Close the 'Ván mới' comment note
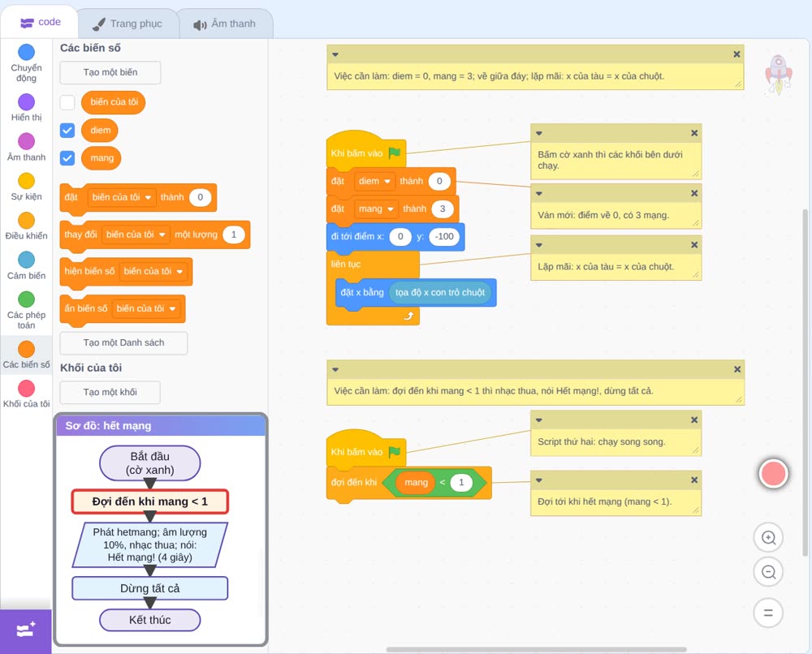 [x=694, y=193]
